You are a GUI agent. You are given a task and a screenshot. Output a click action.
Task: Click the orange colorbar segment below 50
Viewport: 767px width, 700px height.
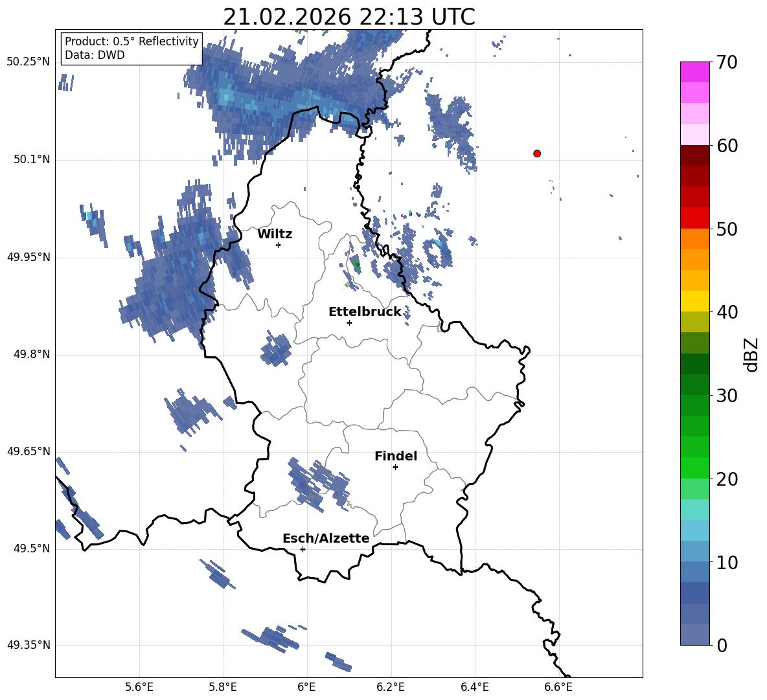tap(694, 238)
